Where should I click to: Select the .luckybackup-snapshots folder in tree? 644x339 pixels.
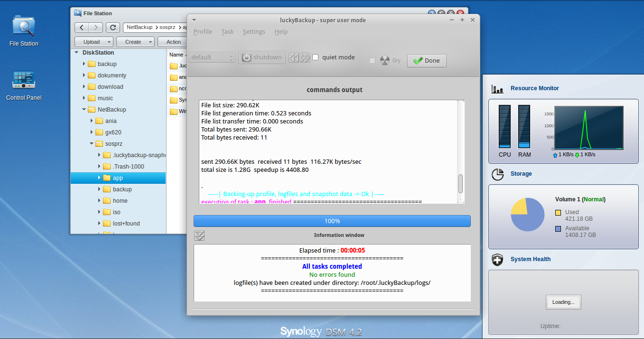click(139, 155)
